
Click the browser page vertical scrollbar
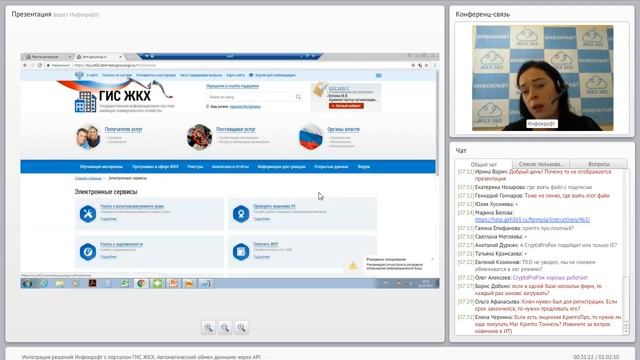437,122
